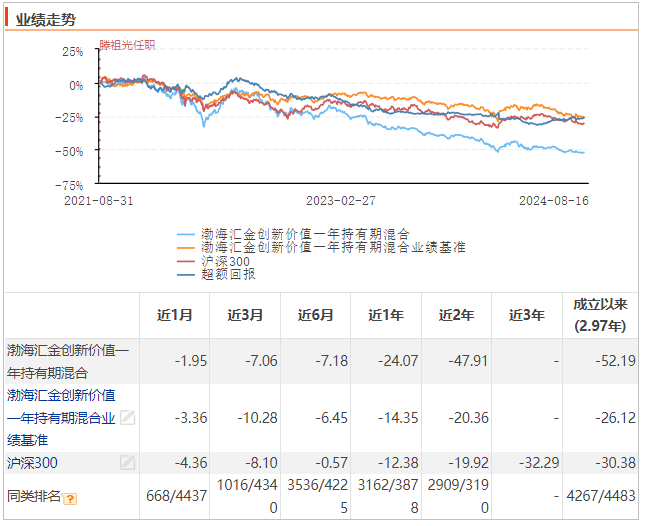Select the 近1年 column header

click(386, 315)
